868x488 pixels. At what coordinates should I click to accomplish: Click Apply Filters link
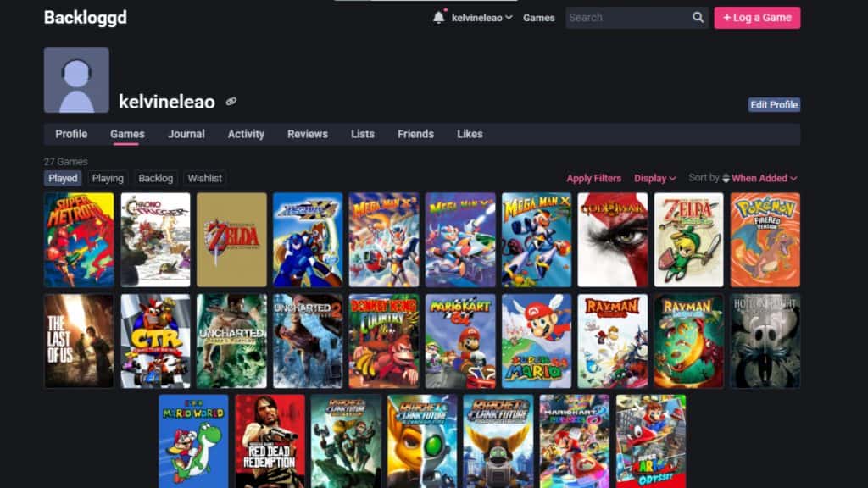coord(593,178)
